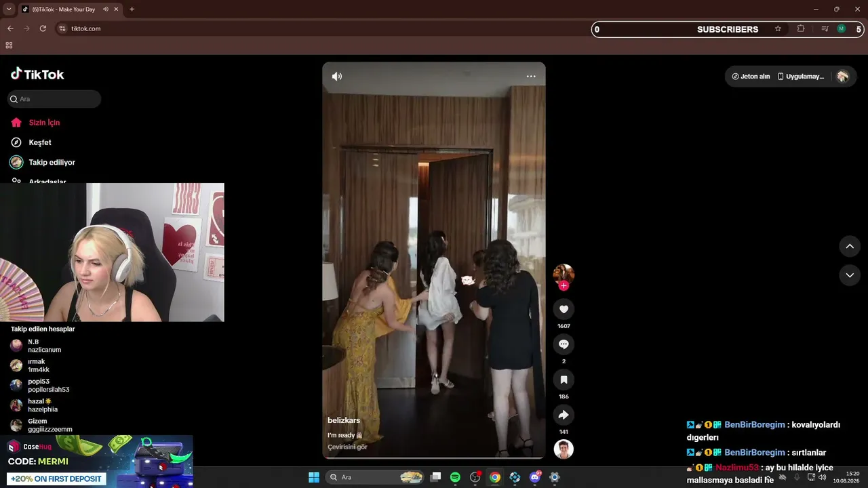Screen dimensions: 868x488
Task: Go to the previous video
Action: pos(850,246)
